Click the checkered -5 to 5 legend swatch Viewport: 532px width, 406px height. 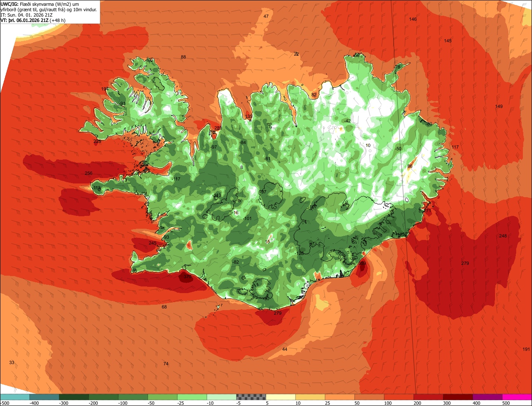coord(251,397)
